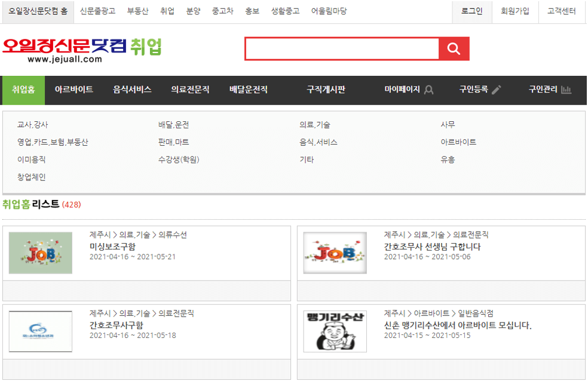The height and width of the screenshot is (381, 588).
Task: Focus the search input field
Action: [342, 49]
